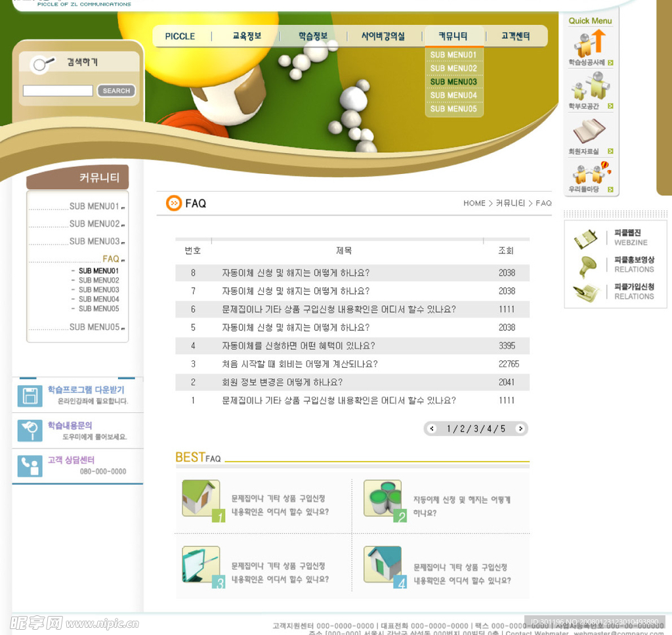672x635 pixels.
Task: Go to next page with right arrow
Action: click(x=520, y=428)
